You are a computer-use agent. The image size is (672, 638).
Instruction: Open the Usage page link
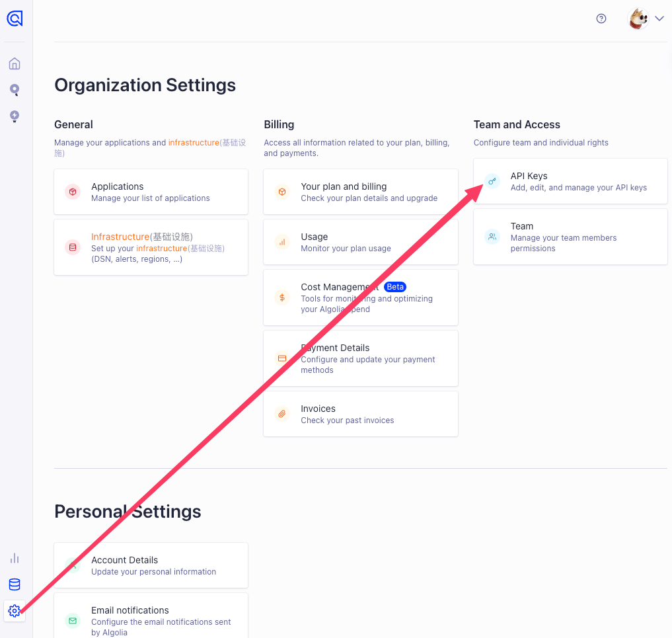361,242
